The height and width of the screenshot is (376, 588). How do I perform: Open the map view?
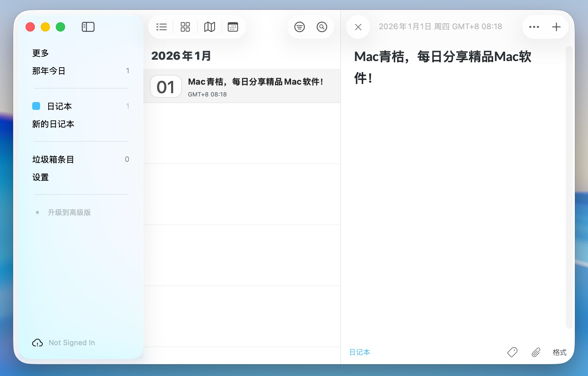210,27
